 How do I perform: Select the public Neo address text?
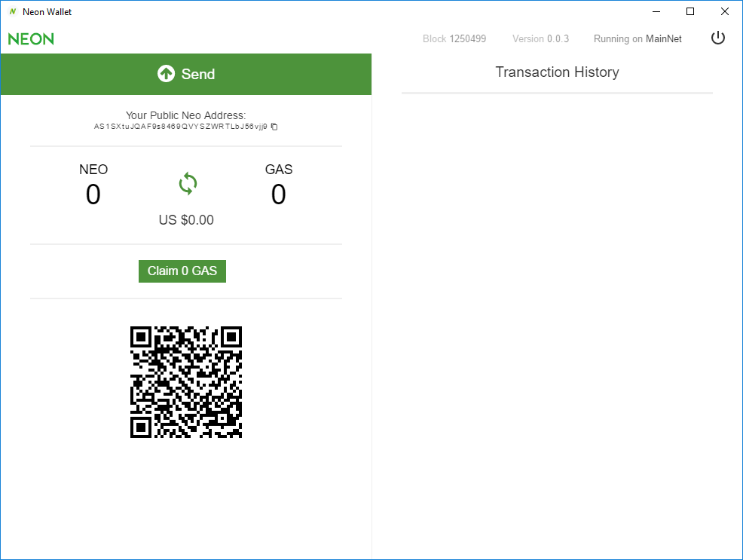pos(181,127)
